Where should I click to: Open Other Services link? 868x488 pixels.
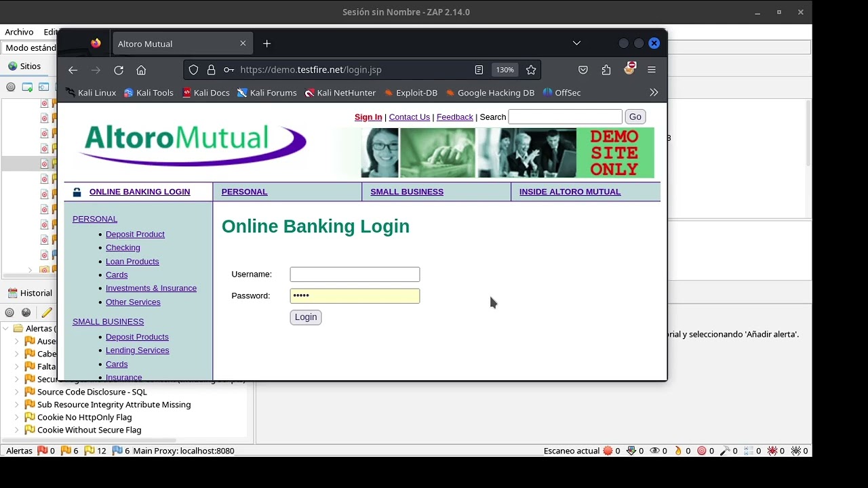click(133, 302)
